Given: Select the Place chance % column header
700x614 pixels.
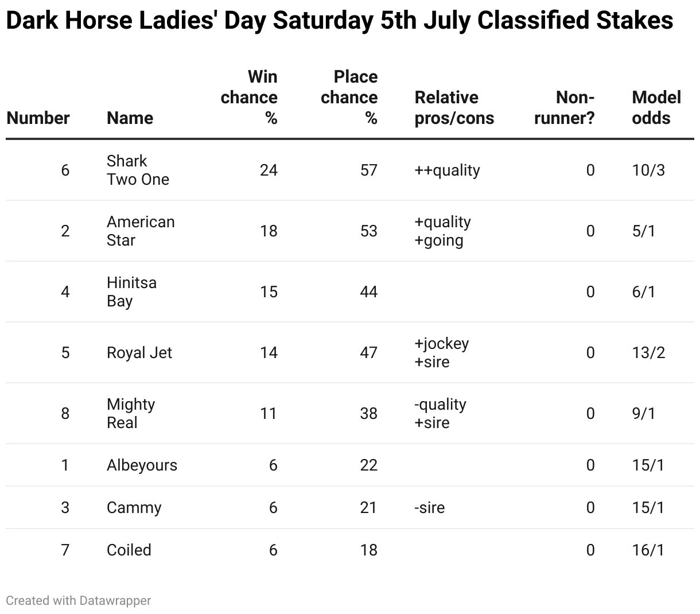Looking at the screenshot, I should pyautogui.click(x=349, y=97).
